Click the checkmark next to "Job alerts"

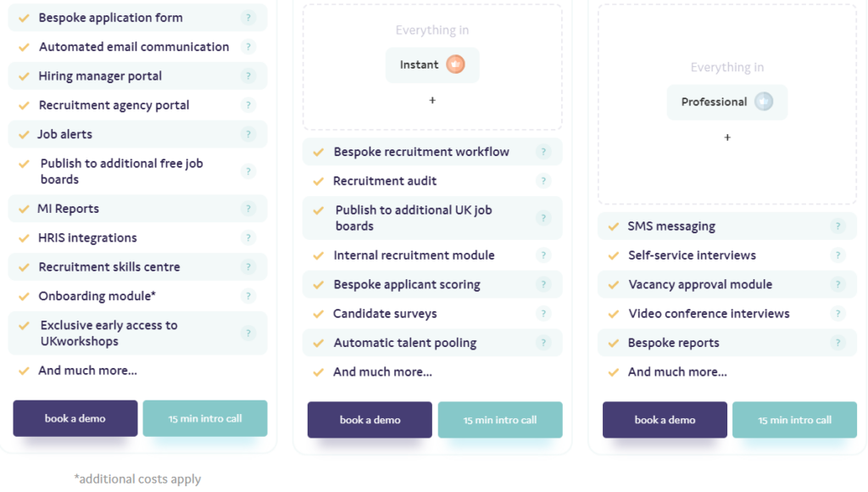point(23,134)
